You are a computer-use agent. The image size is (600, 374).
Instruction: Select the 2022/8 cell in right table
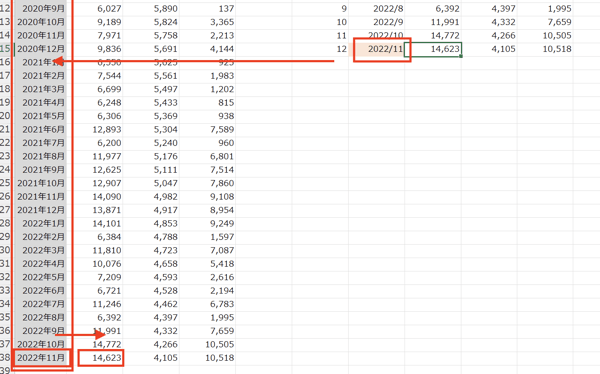(x=377, y=8)
